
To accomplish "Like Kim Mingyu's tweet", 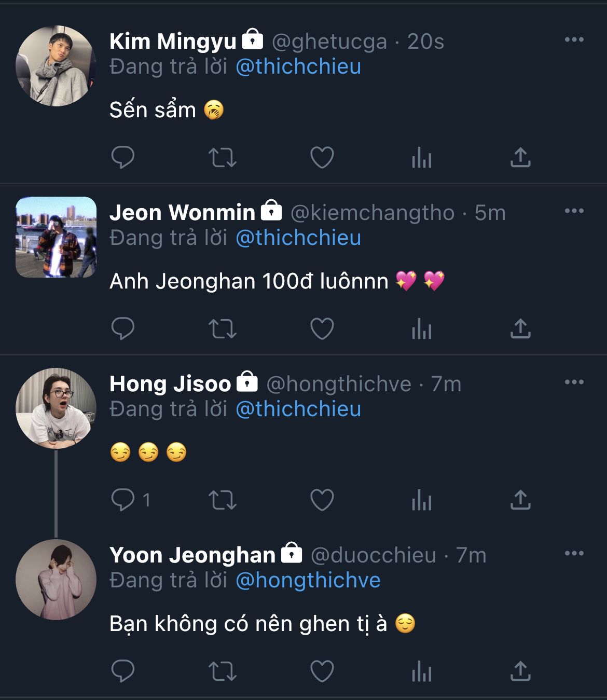I will [x=322, y=157].
